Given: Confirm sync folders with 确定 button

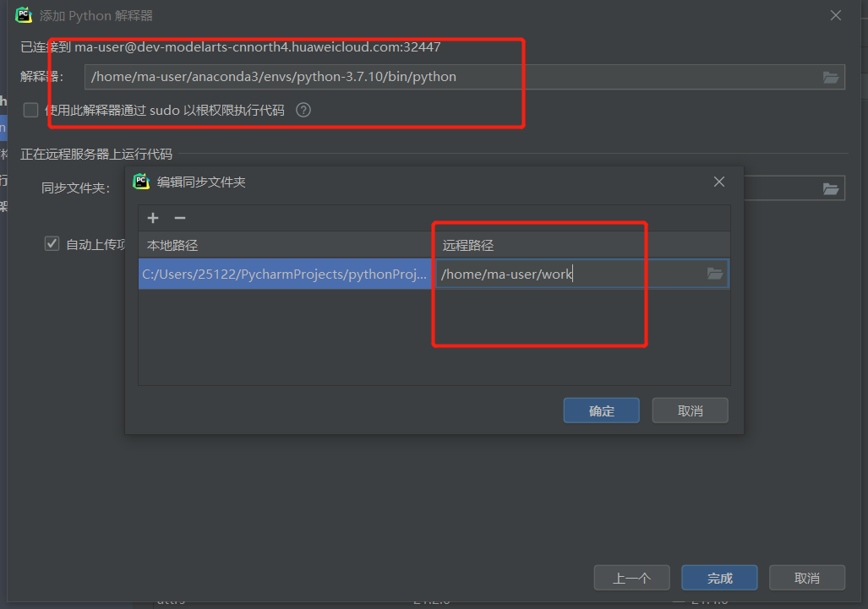Looking at the screenshot, I should click(601, 411).
